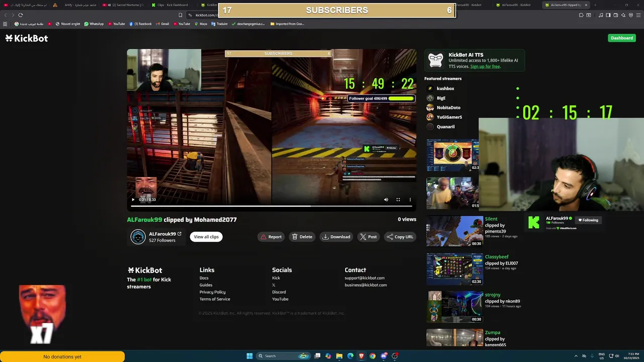Click the taskbar Search box
Screen dimensions: 644x362
(283, 356)
